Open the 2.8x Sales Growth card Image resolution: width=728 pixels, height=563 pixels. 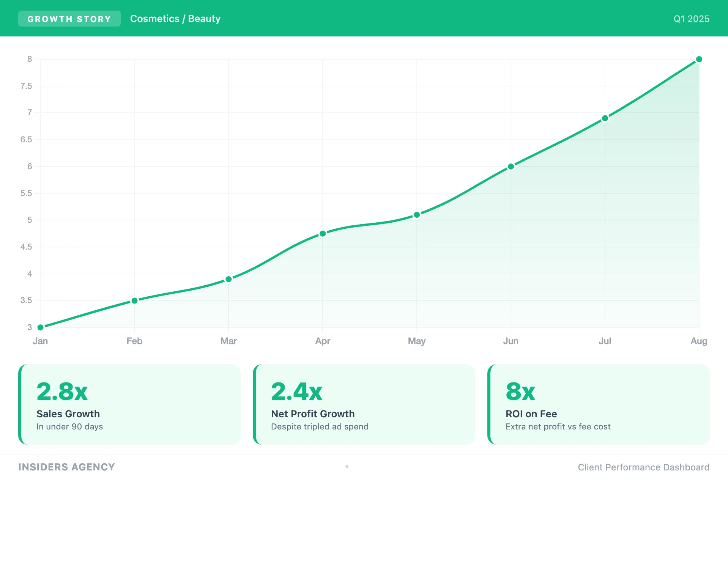point(129,404)
